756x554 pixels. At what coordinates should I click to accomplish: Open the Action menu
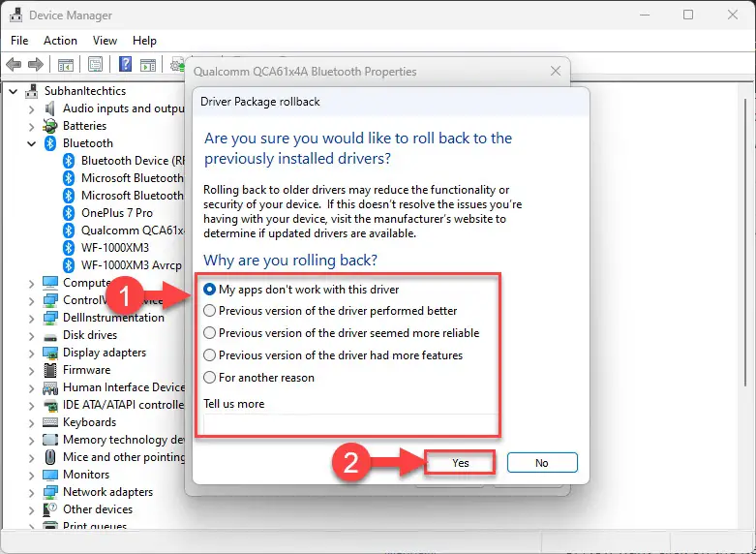(x=60, y=41)
